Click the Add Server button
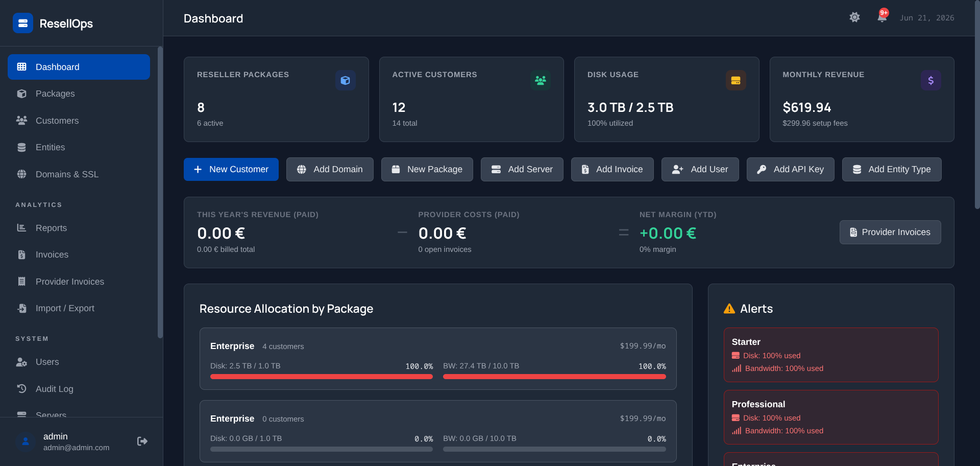 click(522, 169)
